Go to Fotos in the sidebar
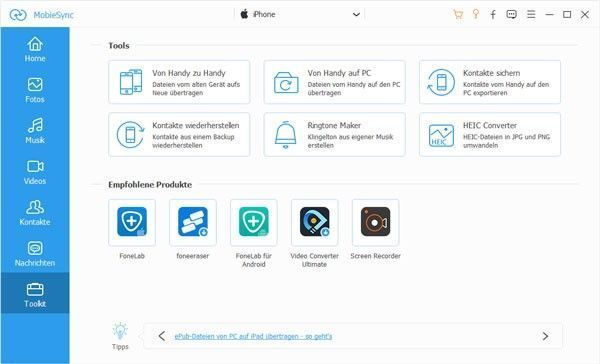600x364 pixels. tap(35, 90)
